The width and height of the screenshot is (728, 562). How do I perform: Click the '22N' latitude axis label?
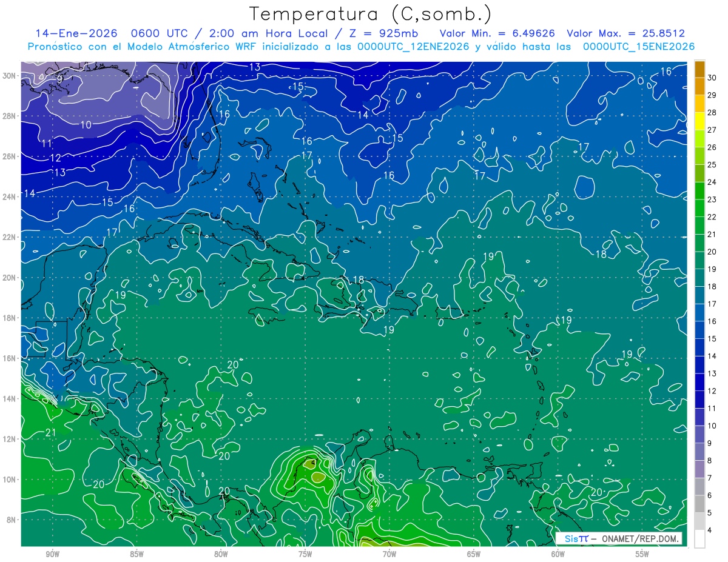[x=10, y=237]
